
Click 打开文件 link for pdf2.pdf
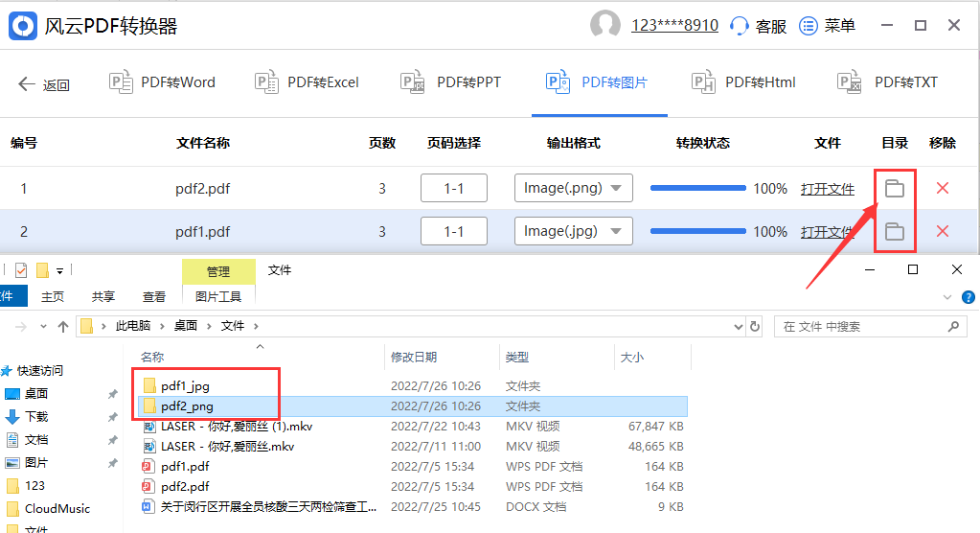[x=828, y=189]
